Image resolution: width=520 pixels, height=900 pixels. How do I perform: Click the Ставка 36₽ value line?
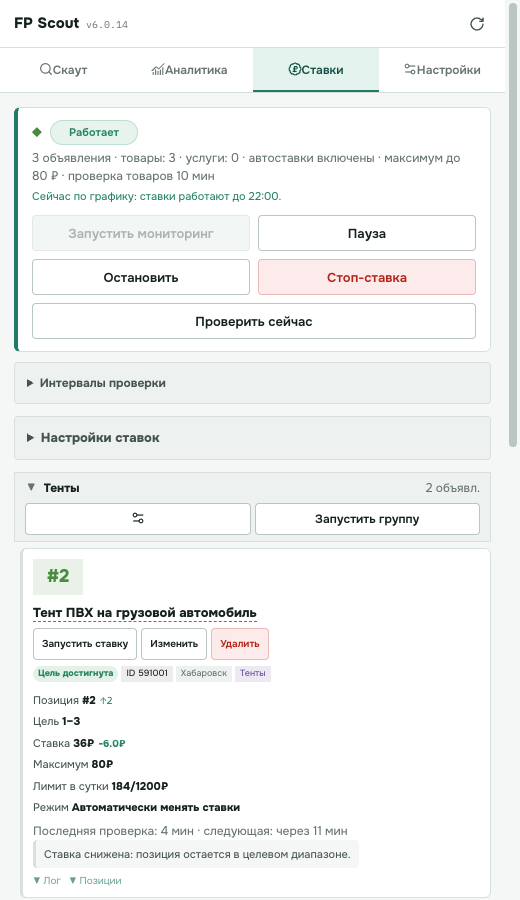(x=79, y=743)
